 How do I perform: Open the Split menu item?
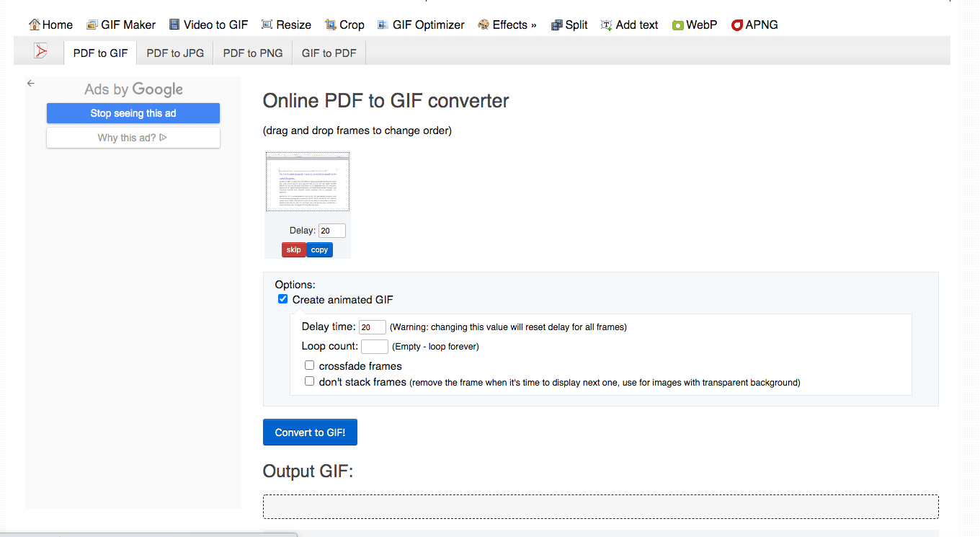click(576, 25)
